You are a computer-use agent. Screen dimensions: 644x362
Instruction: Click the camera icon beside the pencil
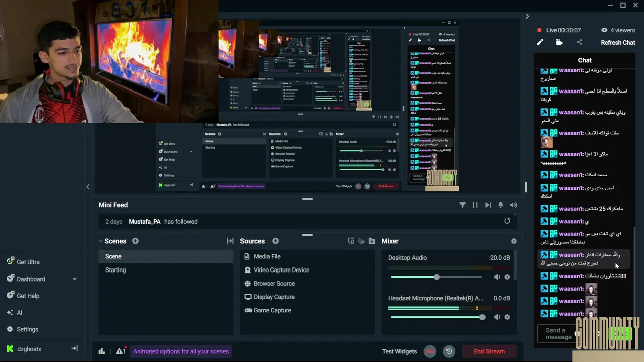pos(559,43)
